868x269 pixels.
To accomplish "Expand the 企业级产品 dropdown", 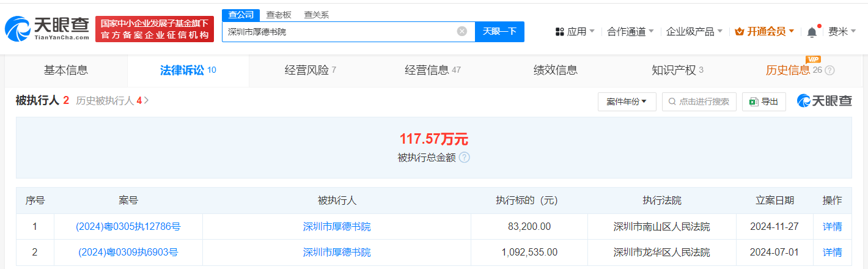I will click(x=694, y=31).
